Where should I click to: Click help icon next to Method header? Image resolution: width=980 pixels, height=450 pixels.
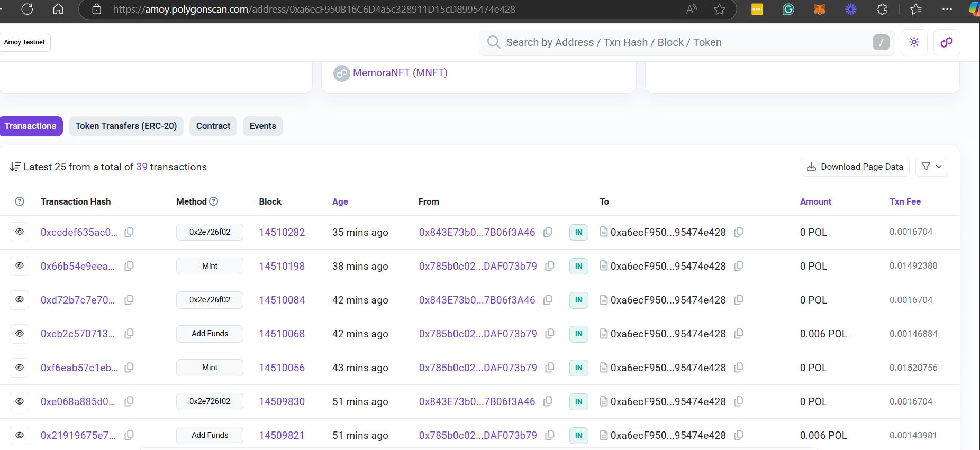click(x=214, y=201)
